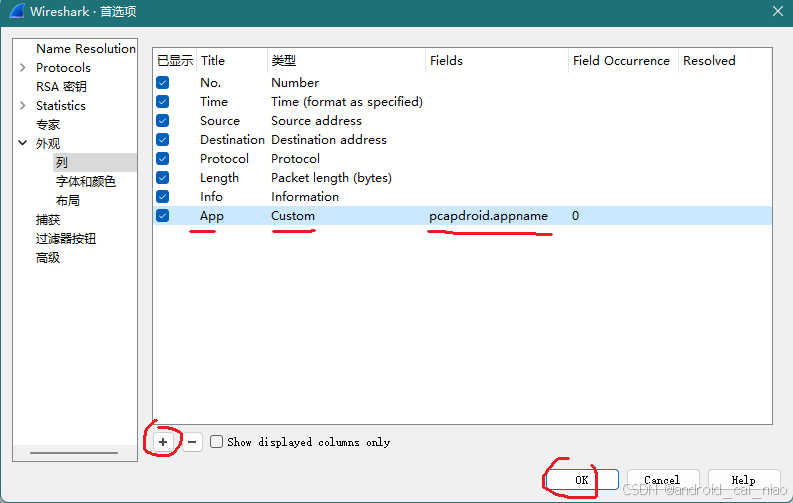Viewport: 793px width, 503px height.
Task: Disable the Length column checkbox
Action: point(162,177)
